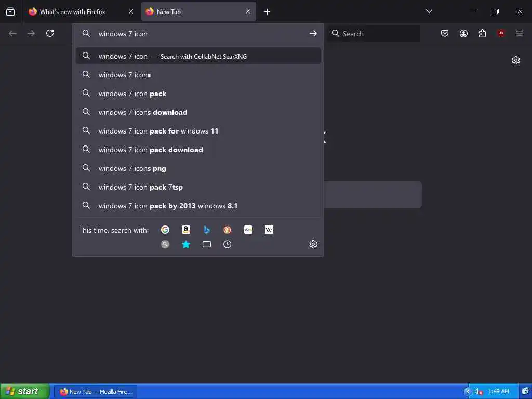Search with Google icon this time
This screenshot has height=399, width=532.
(165, 230)
